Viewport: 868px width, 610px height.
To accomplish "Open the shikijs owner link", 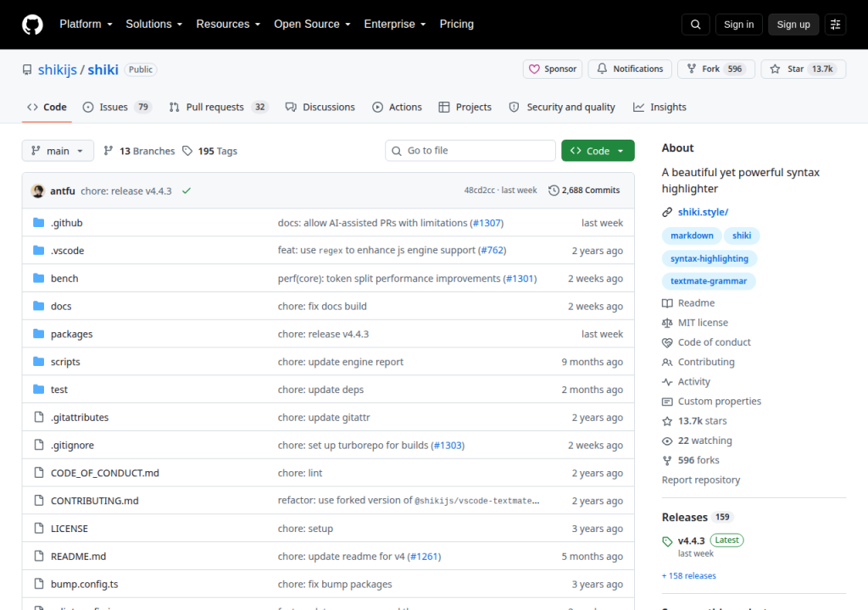I will point(58,69).
